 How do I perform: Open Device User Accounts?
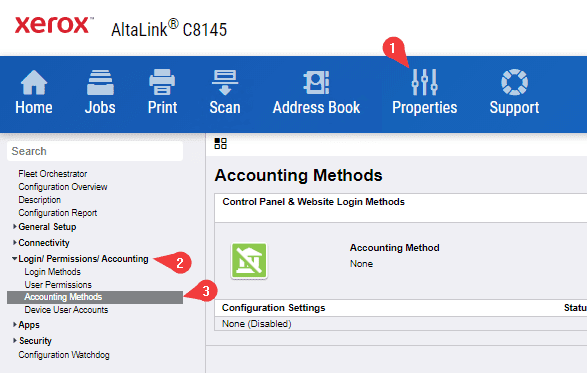pyautogui.click(x=66, y=310)
